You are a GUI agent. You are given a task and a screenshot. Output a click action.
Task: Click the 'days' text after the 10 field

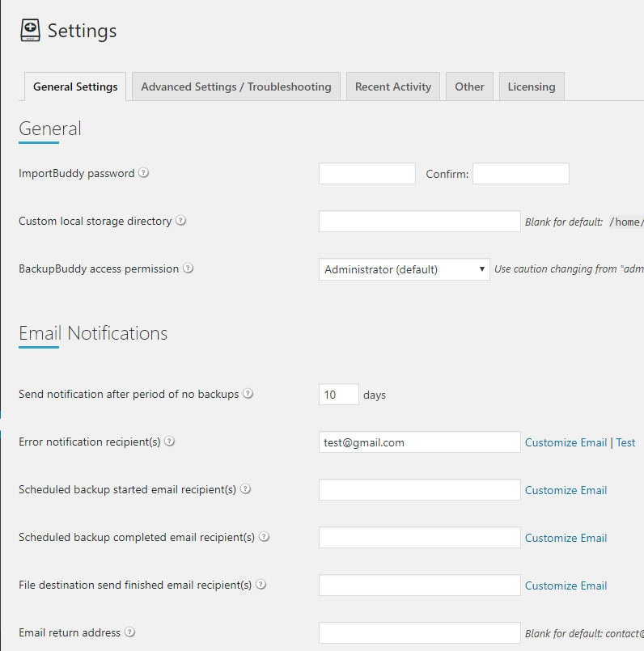tap(375, 395)
